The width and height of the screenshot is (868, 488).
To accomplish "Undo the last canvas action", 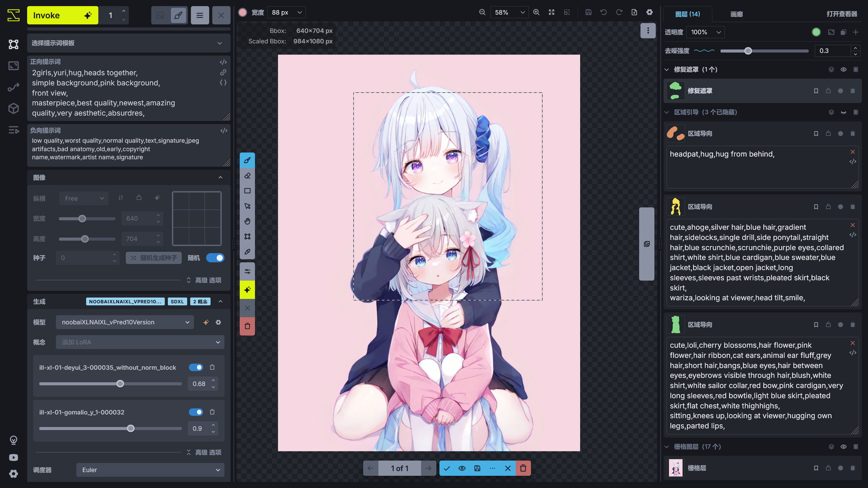I will click(604, 12).
